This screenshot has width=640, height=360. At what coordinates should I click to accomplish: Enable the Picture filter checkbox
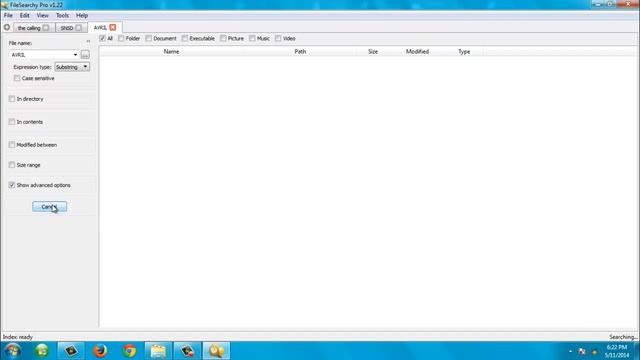pyautogui.click(x=223, y=38)
